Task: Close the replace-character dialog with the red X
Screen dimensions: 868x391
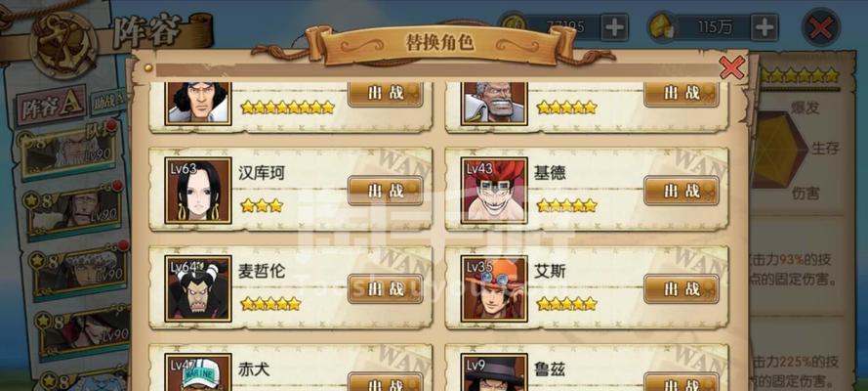Action: 732,68
